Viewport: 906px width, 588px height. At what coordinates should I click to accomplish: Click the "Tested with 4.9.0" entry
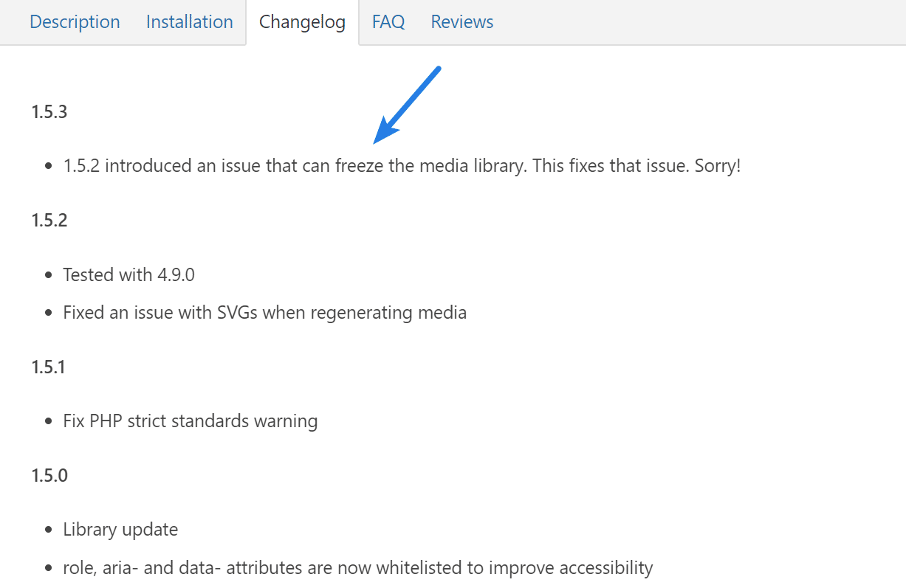click(128, 275)
